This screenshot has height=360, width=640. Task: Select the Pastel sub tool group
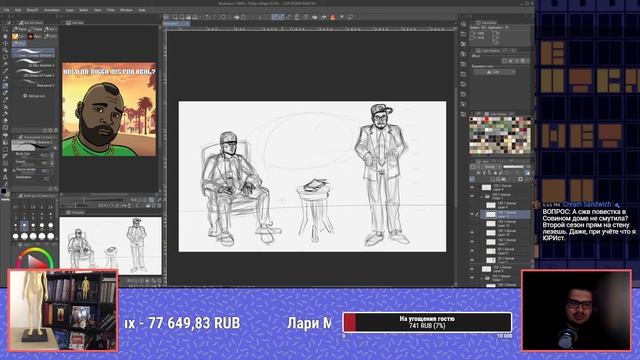(37, 29)
